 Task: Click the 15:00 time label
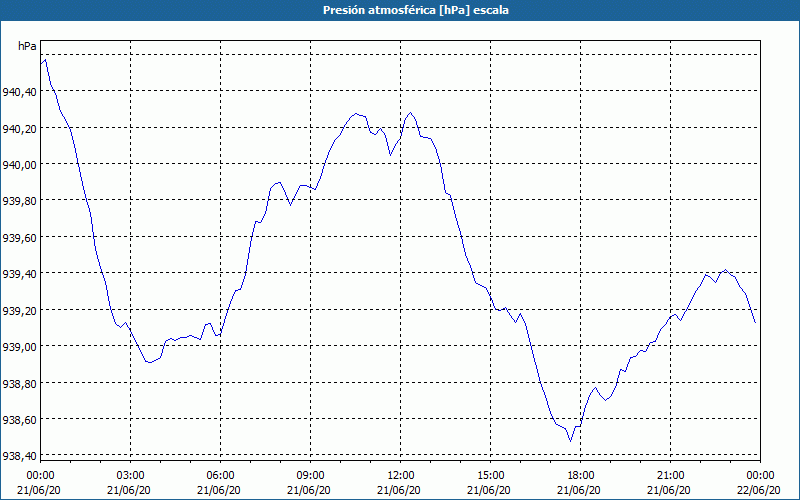490,476
